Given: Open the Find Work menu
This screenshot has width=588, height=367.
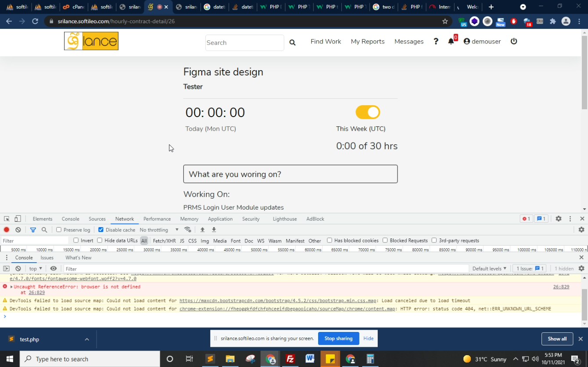Looking at the screenshot, I should 326,41.
